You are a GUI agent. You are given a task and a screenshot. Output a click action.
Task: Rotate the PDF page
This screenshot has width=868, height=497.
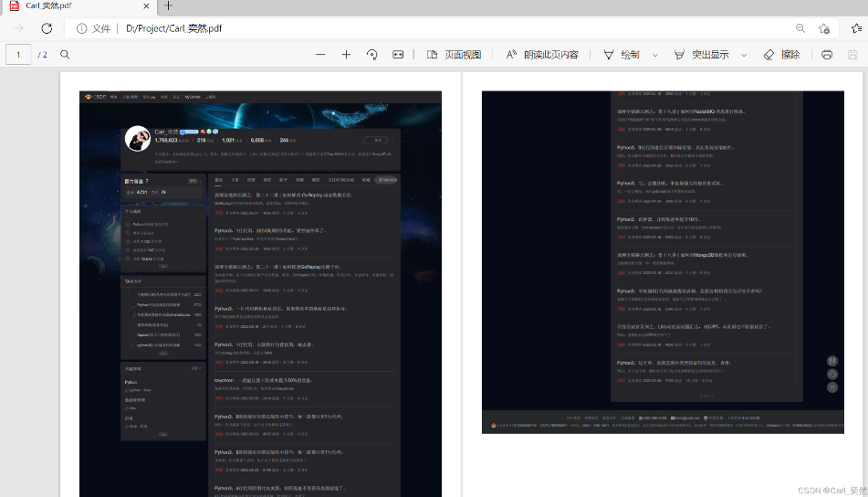coord(372,54)
